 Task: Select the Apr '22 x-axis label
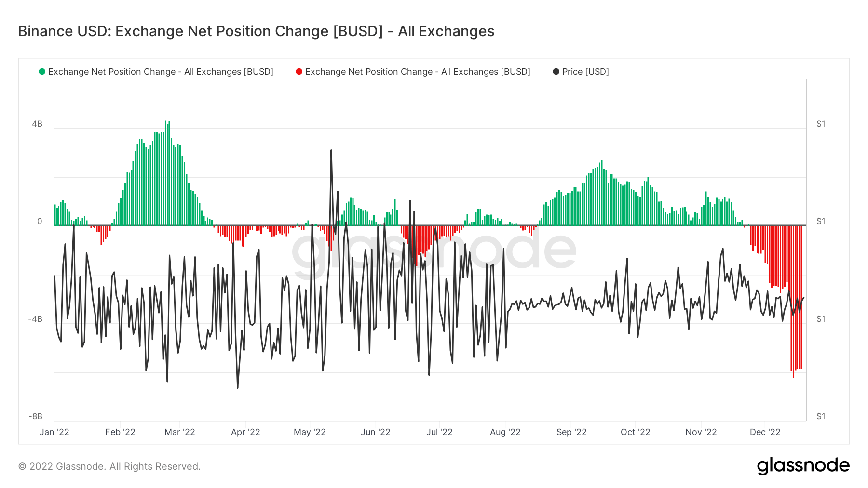(245, 432)
